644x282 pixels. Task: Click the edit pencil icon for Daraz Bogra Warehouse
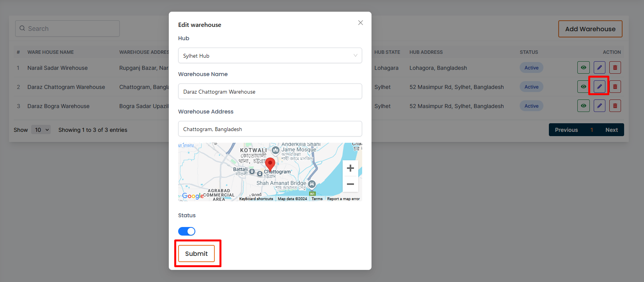pos(599,106)
